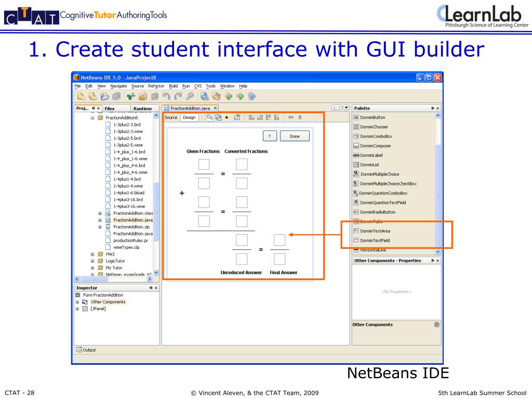Click the Save All toolbar icon
The height and width of the screenshot is (399, 532).
point(116,96)
